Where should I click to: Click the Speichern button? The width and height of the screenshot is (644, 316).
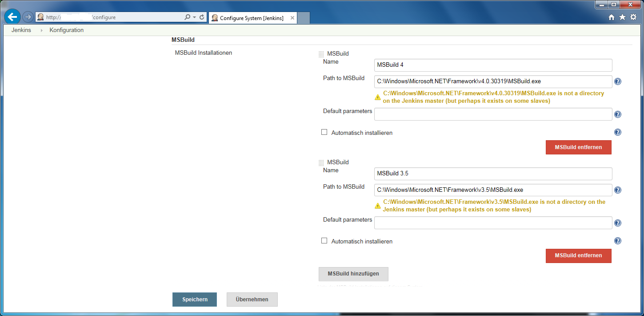(195, 300)
